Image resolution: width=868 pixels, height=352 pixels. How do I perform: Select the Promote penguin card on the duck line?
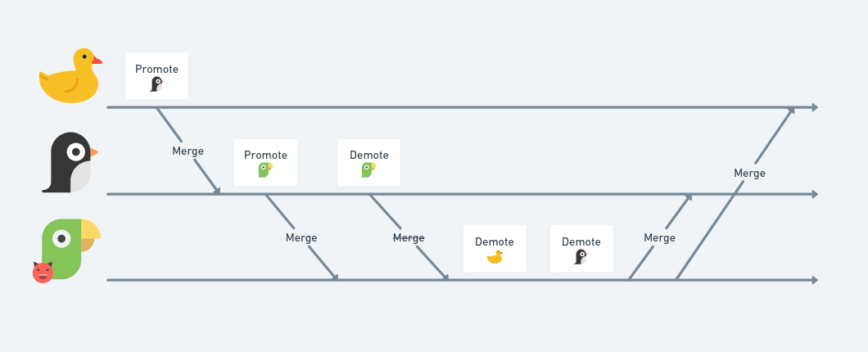tap(156, 76)
